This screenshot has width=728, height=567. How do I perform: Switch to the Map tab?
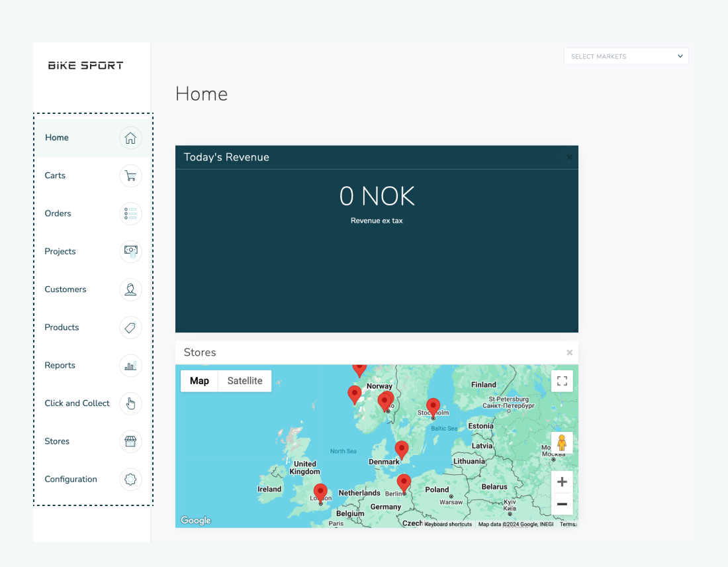click(199, 381)
